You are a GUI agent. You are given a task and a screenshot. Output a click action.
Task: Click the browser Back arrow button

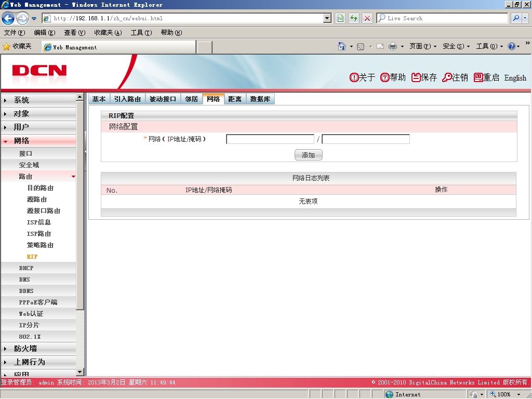pyautogui.click(x=8, y=18)
